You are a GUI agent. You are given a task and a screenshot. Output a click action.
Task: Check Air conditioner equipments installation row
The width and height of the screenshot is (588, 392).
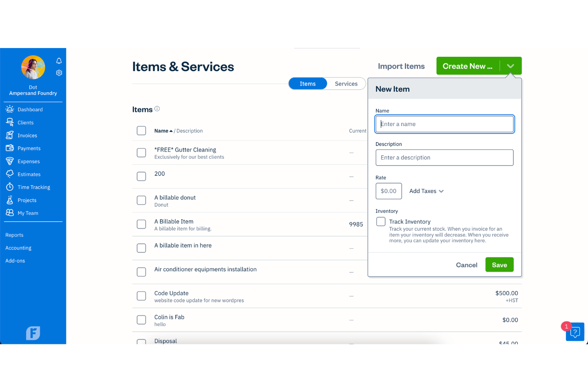(x=141, y=272)
